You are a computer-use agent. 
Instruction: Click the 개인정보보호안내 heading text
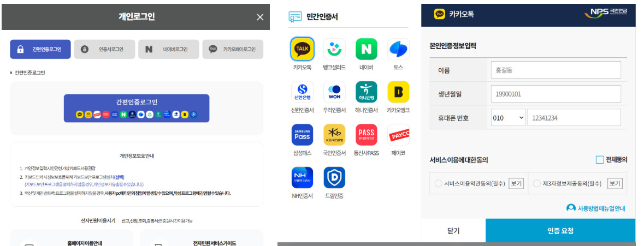click(x=137, y=156)
